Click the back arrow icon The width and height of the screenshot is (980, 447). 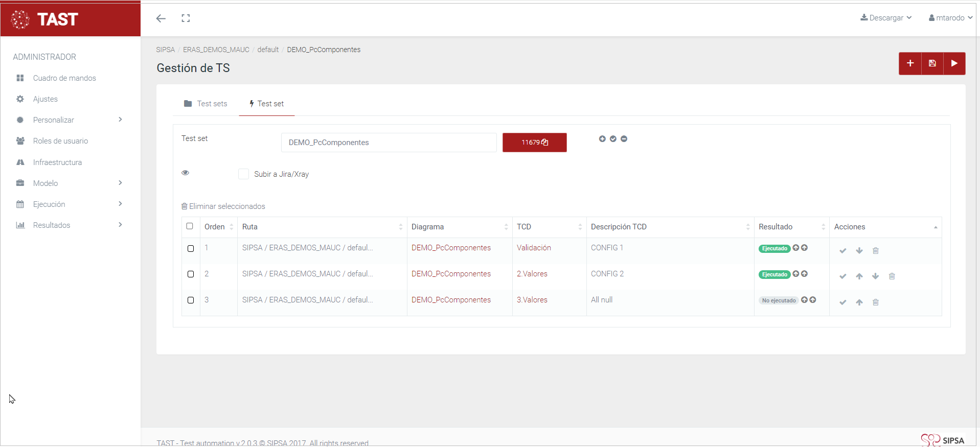pos(161,18)
